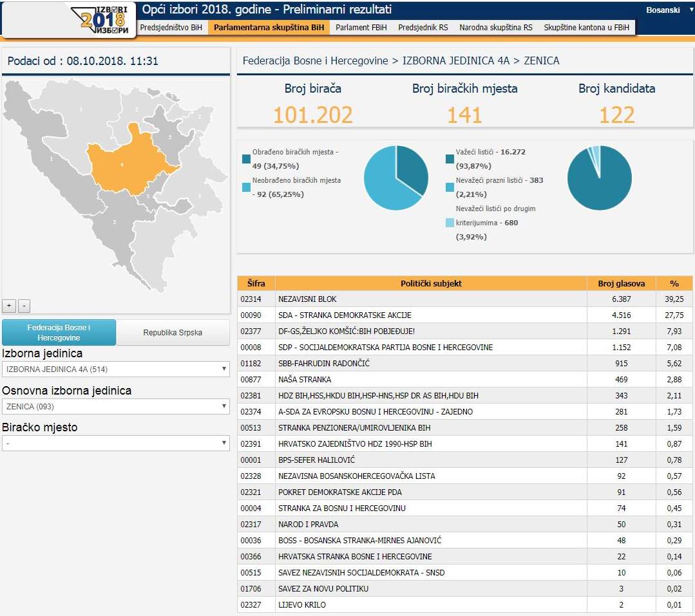Click the Neobrađeno biračkih mjesta legend square
The width and height of the screenshot is (695, 616).
(x=247, y=187)
